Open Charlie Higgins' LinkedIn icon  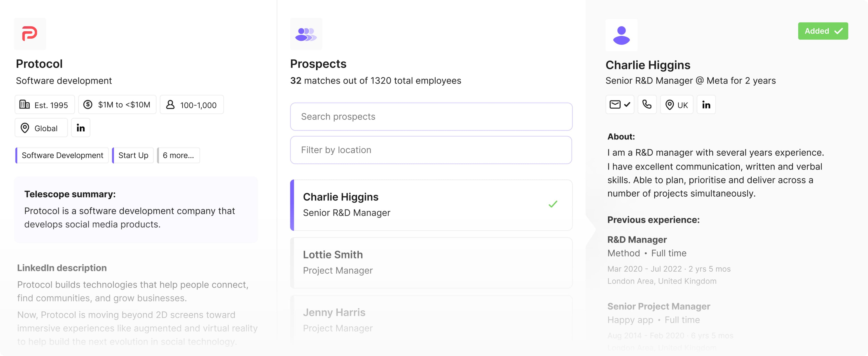tap(706, 105)
